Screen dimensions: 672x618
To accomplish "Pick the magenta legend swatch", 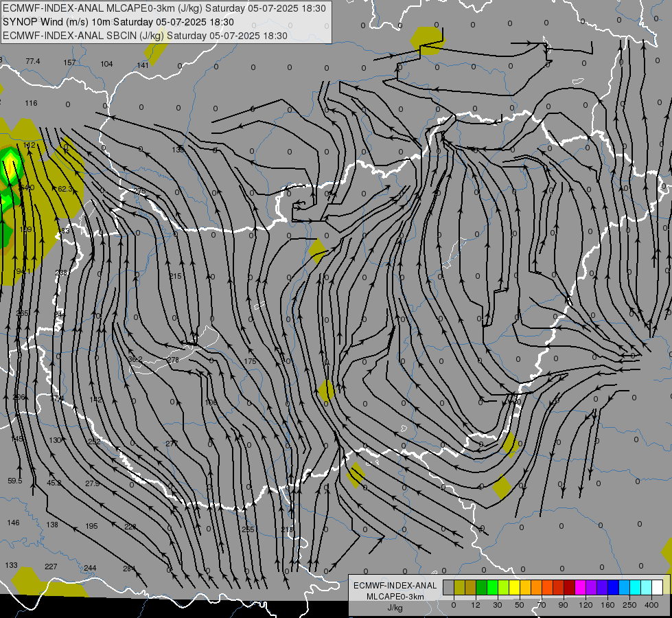I will click(581, 587).
